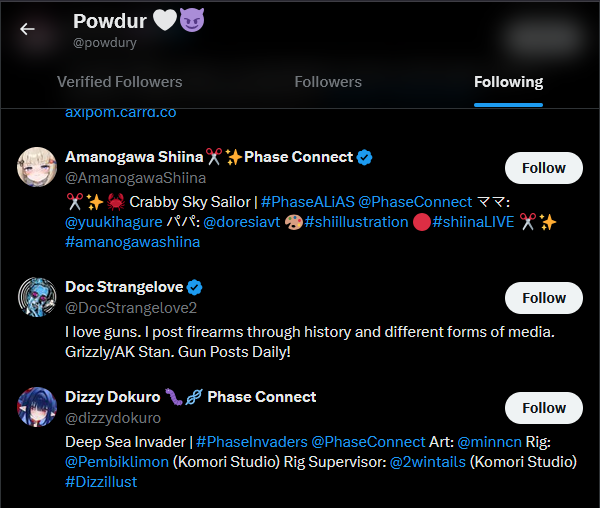
Task: Open Amanogawa Shiina's profile avatar
Action: (x=37, y=167)
